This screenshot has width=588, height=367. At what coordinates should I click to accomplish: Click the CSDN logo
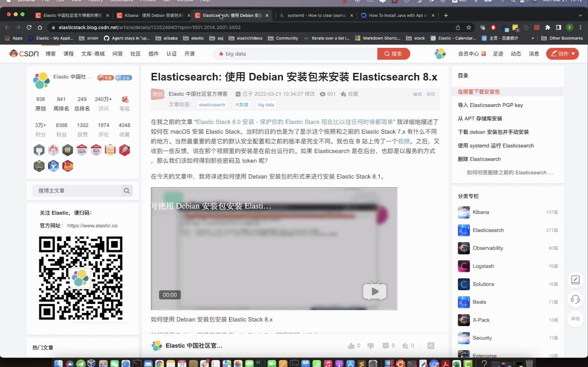coord(24,53)
